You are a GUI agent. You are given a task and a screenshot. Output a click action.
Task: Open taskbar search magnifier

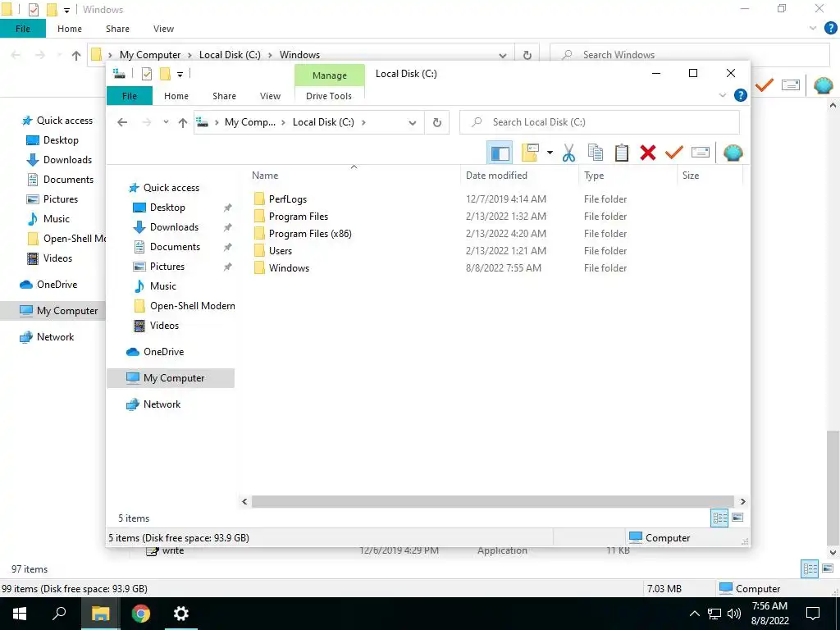59,614
